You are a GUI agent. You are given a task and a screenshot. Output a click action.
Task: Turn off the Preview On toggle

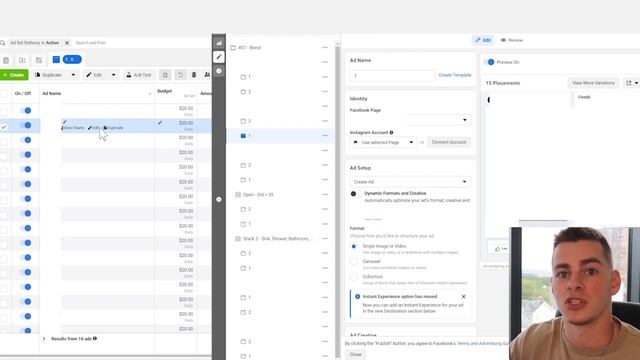[x=489, y=62]
